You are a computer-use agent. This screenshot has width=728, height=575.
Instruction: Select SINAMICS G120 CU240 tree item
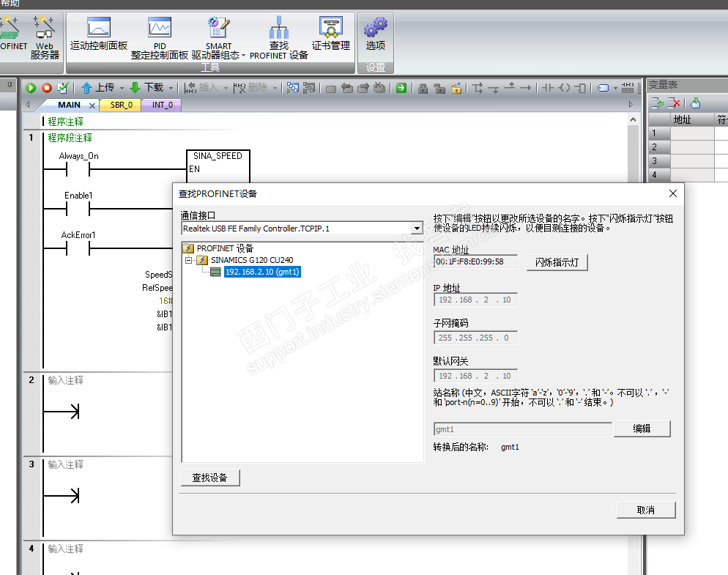[252, 260]
